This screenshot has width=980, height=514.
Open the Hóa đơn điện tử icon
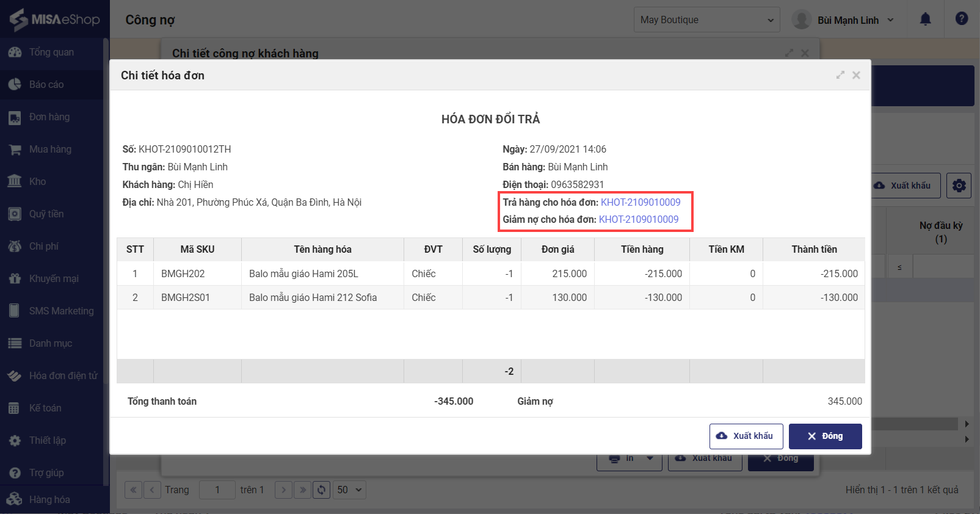[x=15, y=375]
